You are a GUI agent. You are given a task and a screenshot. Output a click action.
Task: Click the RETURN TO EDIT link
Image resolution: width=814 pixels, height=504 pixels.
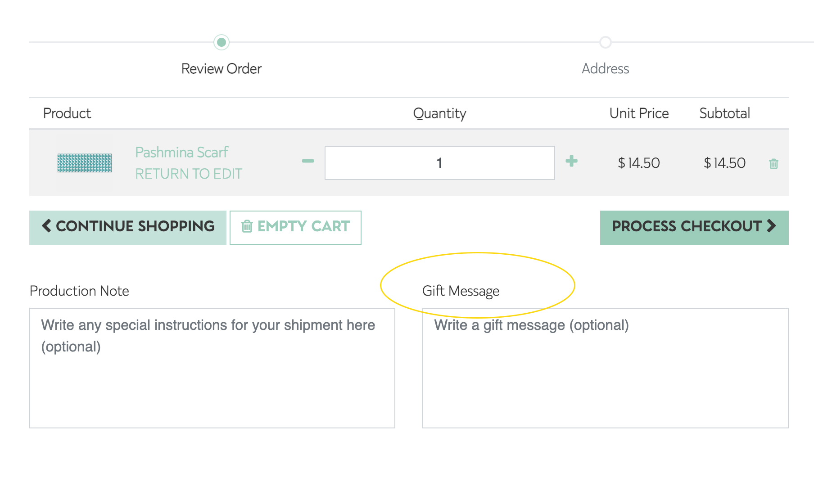[x=189, y=174]
